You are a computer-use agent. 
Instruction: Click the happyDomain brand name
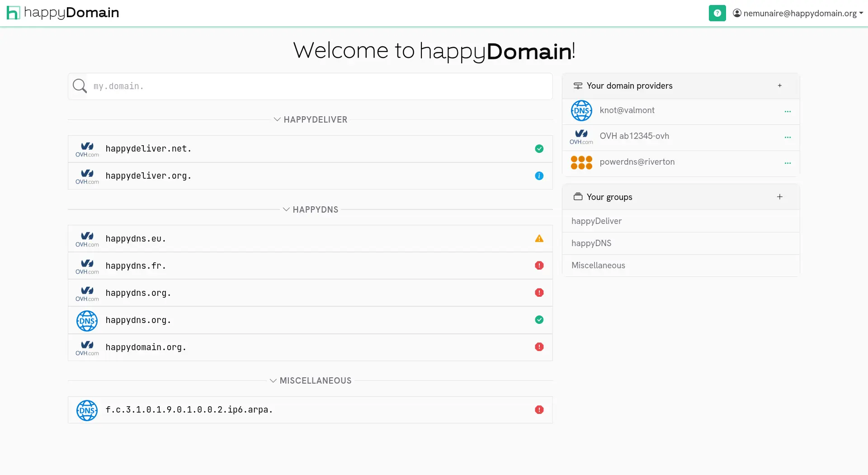(71, 13)
